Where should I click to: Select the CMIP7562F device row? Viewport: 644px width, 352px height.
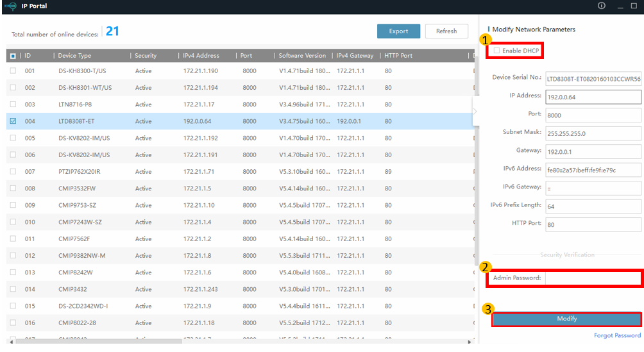coord(241,239)
